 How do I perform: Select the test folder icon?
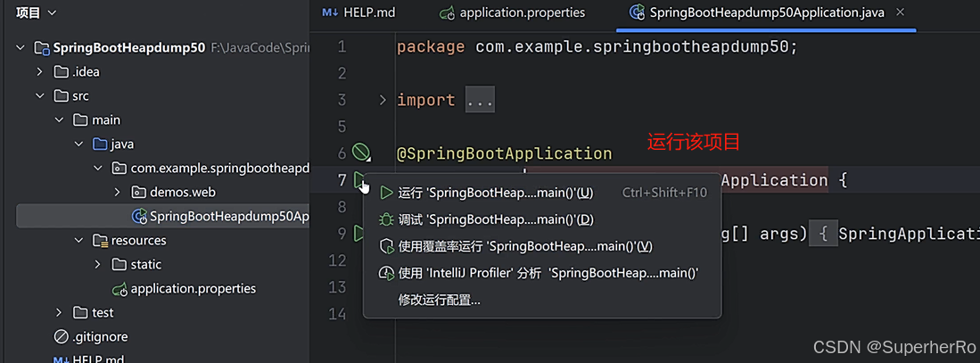pos(80,312)
